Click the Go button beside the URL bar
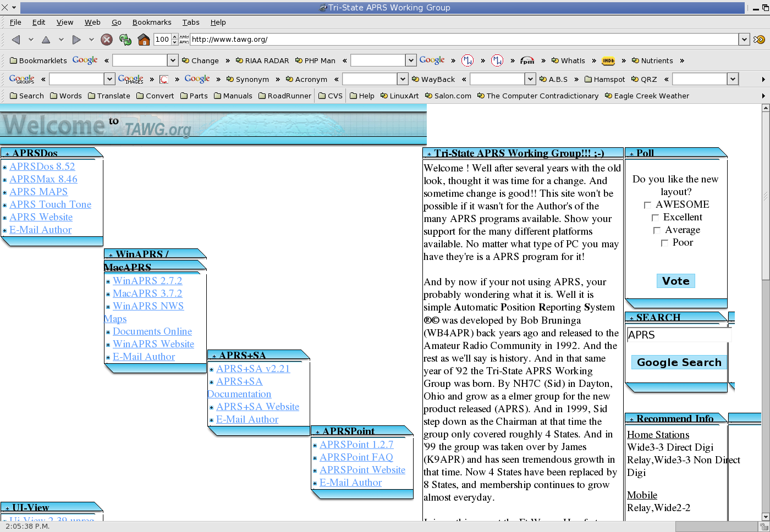The width and height of the screenshot is (770, 532). (x=759, y=40)
